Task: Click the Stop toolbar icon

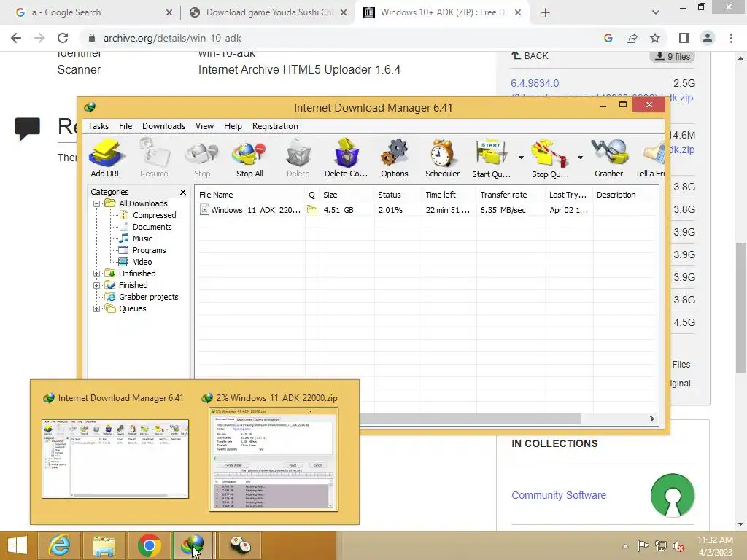Action: (x=202, y=158)
